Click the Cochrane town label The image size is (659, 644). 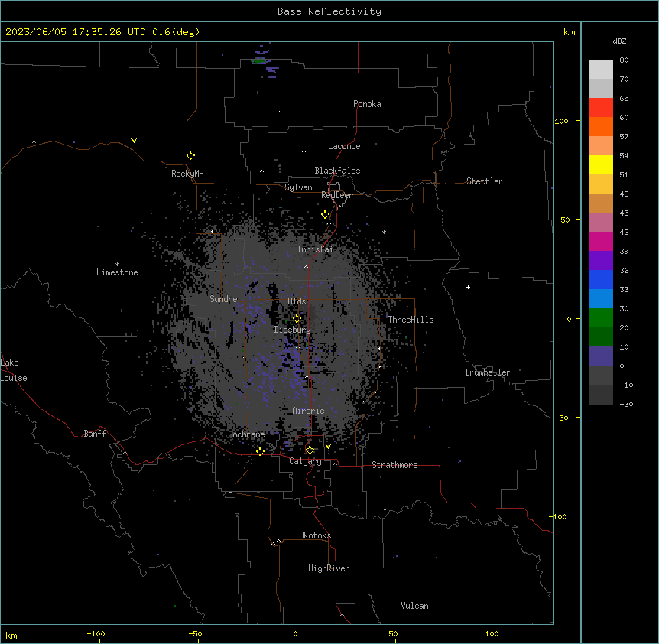[x=246, y=434]
